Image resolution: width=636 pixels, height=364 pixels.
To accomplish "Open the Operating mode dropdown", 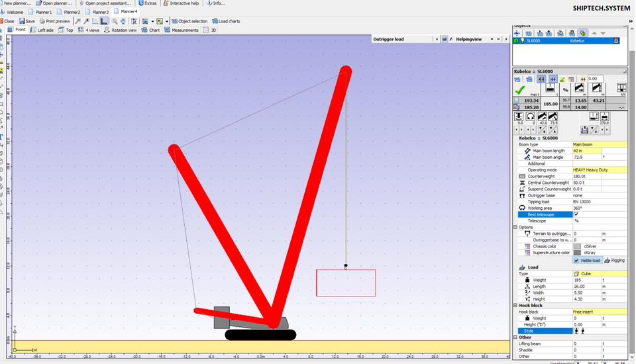I will 600,170.
